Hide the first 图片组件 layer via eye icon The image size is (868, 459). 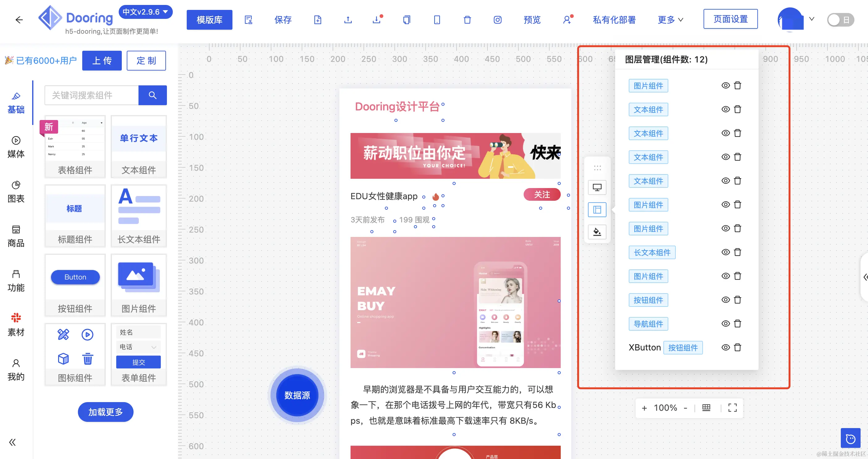[x=725, y=85]
